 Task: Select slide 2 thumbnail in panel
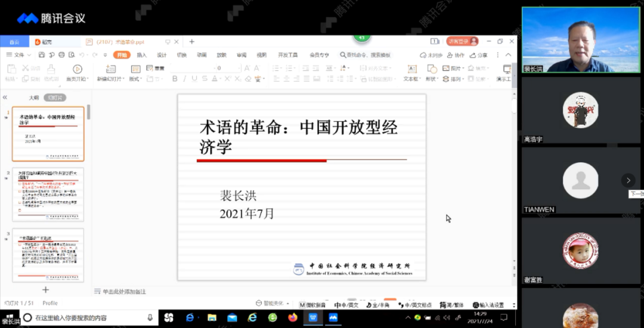click(x=48, y=195)
